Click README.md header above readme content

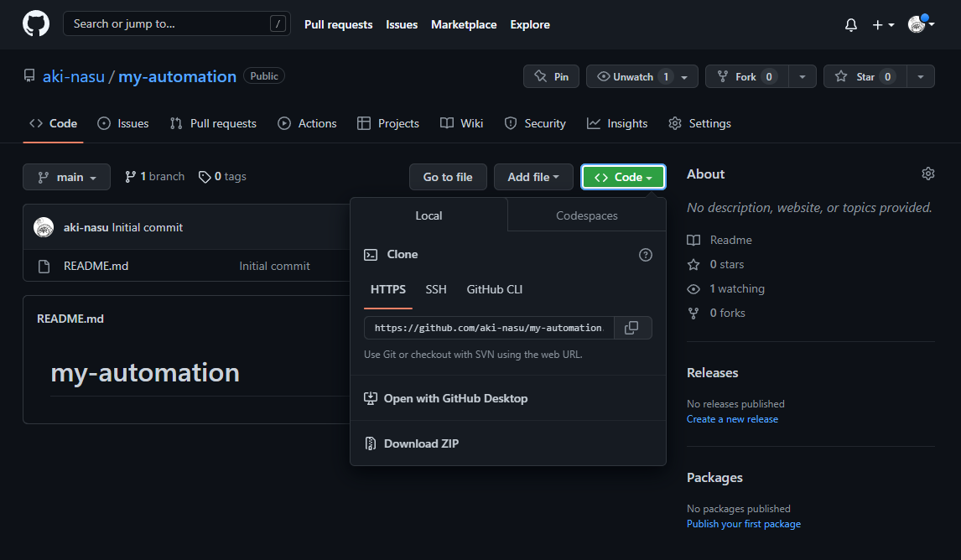pos(70,319)
